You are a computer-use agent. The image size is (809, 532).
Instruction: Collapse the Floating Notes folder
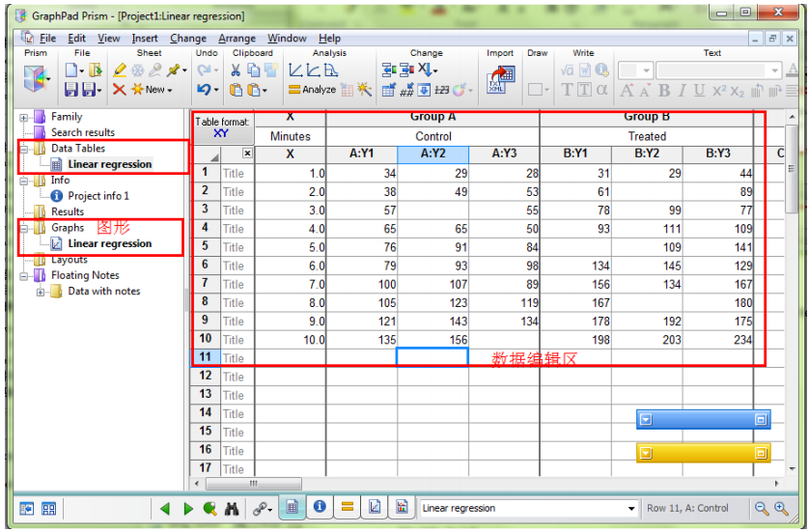click(23, 276)
